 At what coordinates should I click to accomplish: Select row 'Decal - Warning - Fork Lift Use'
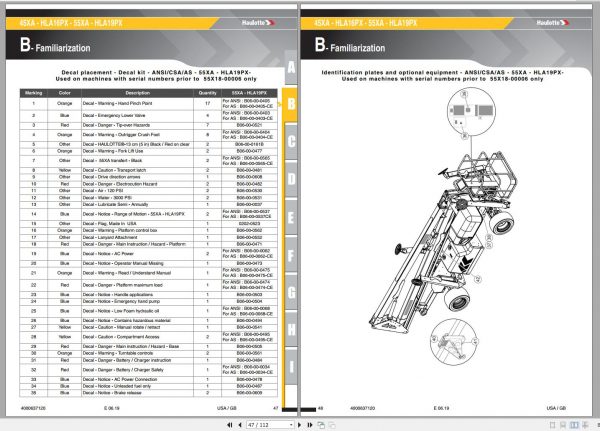click(148, 151)
